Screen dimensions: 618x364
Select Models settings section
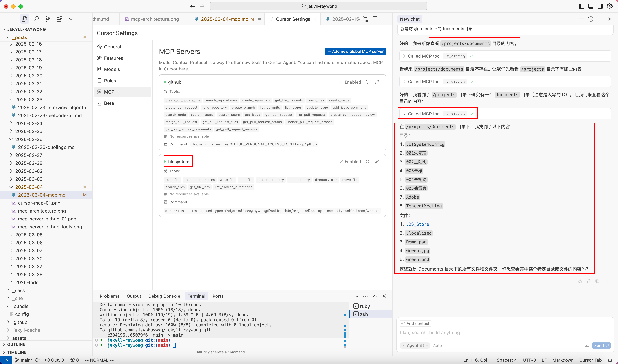coord(122,69)
